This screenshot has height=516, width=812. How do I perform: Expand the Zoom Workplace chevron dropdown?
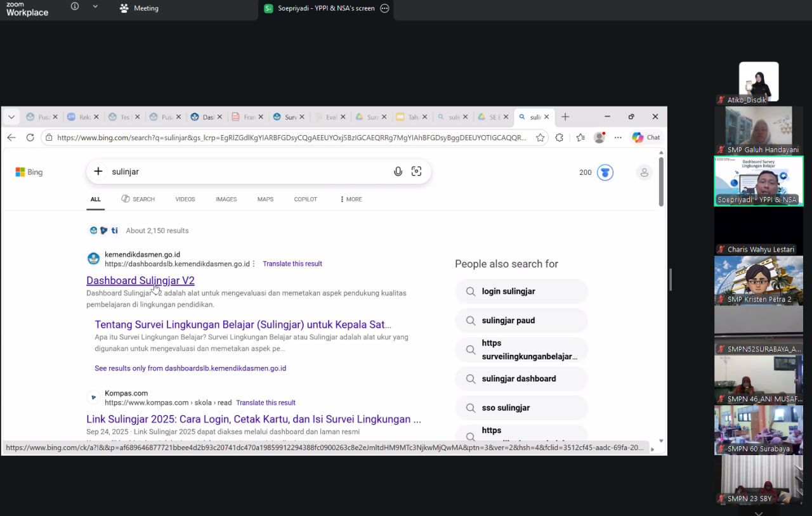point(95,6)
